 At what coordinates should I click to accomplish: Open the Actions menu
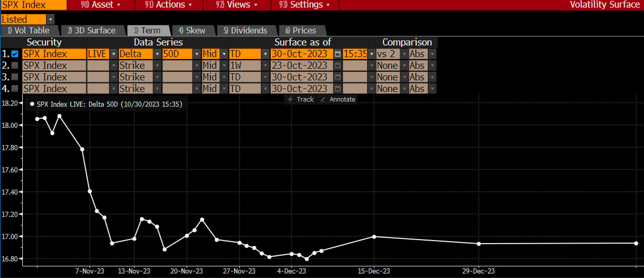(169, 5)
